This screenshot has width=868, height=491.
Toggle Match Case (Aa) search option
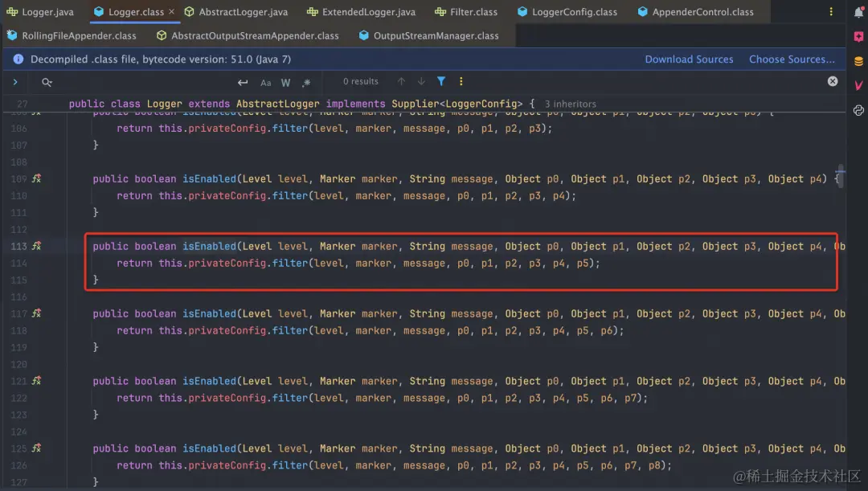pos(266,83)
